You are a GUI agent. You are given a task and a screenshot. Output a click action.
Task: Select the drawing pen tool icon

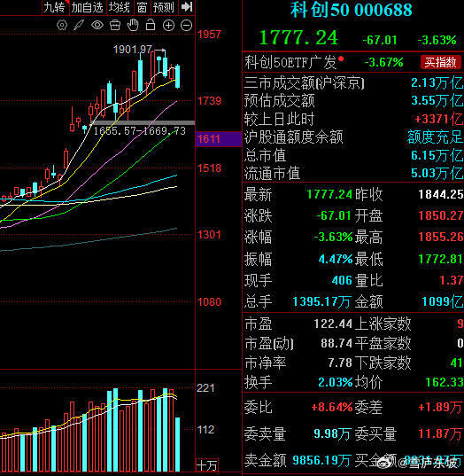pos(79,25)
